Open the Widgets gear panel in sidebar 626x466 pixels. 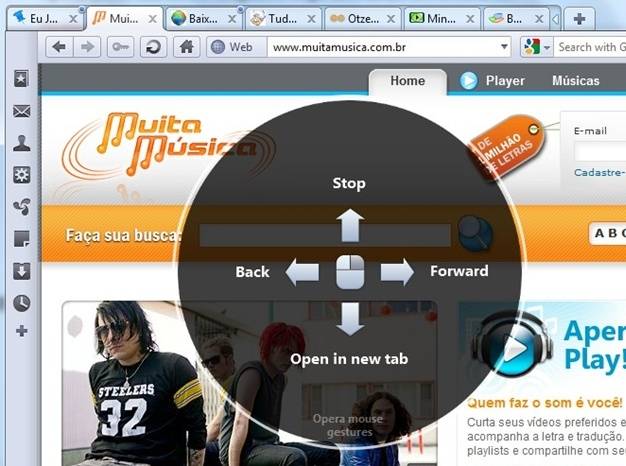[22, 175]
